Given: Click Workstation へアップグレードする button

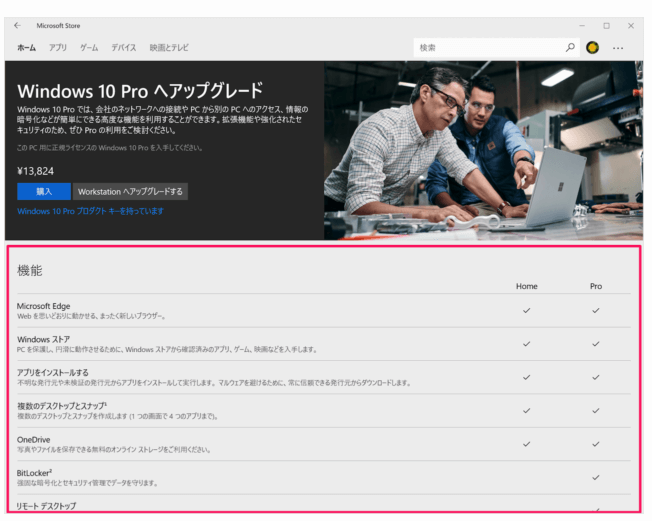Looking at the screenshot, I should pos(130,191).
